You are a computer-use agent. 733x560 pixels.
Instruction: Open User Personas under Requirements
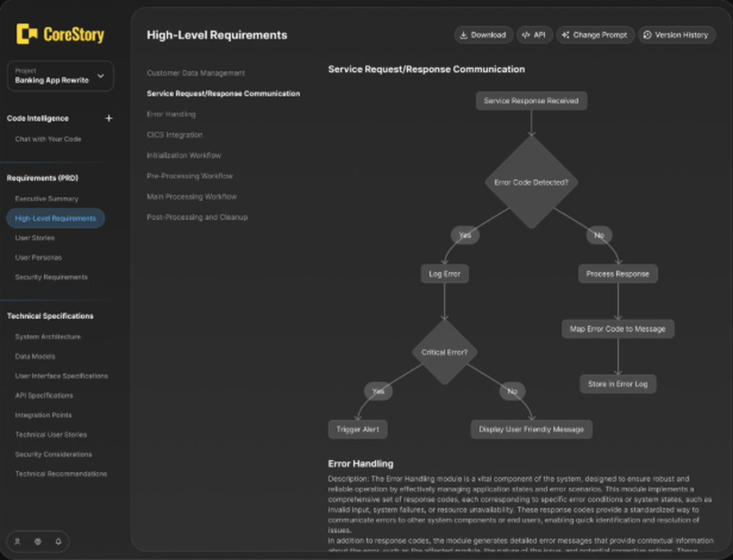point(39,257)
